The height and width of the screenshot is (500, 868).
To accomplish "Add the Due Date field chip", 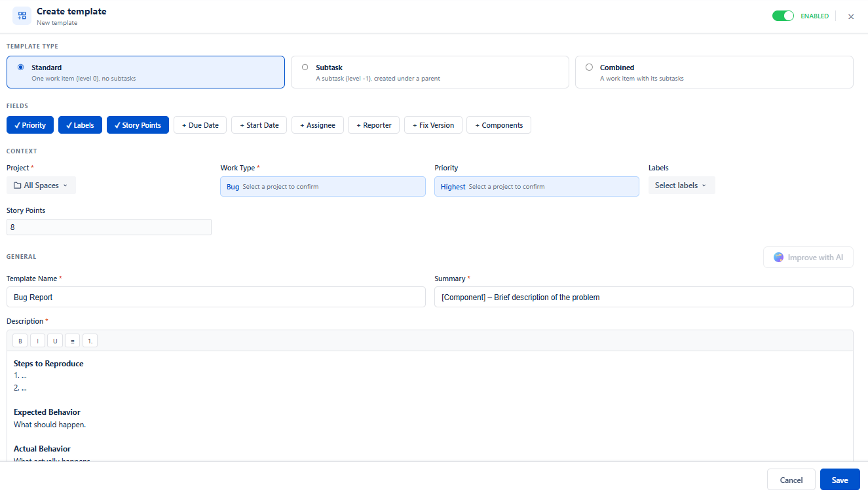I will [200, 125].
